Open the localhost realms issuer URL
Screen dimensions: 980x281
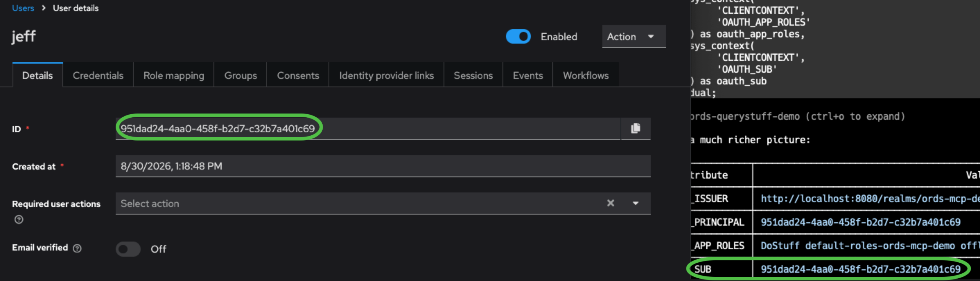pyautogui.click(x=870, y=198)
